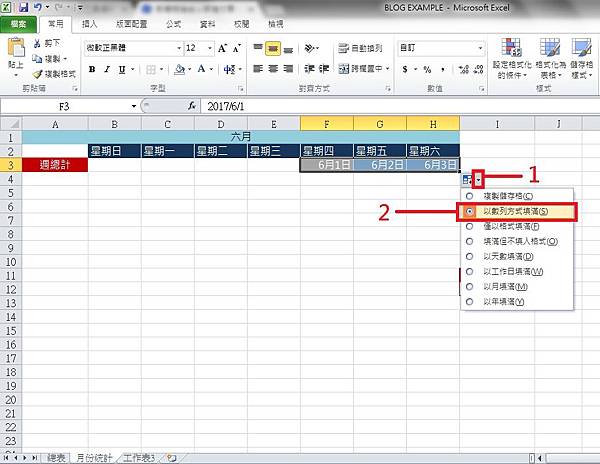Click the Percent style icon
Image resolution: width=600 pixels, height=464 pixels.
[427, 69]
